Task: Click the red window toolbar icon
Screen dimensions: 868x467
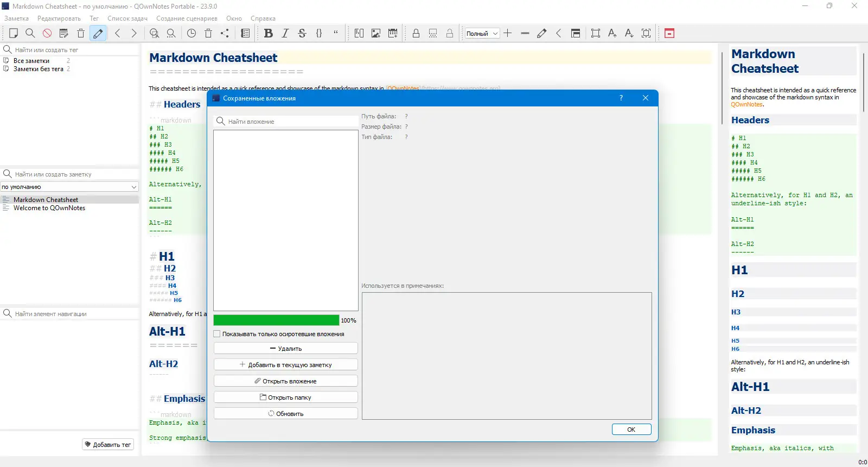Action: click(669, 33)
